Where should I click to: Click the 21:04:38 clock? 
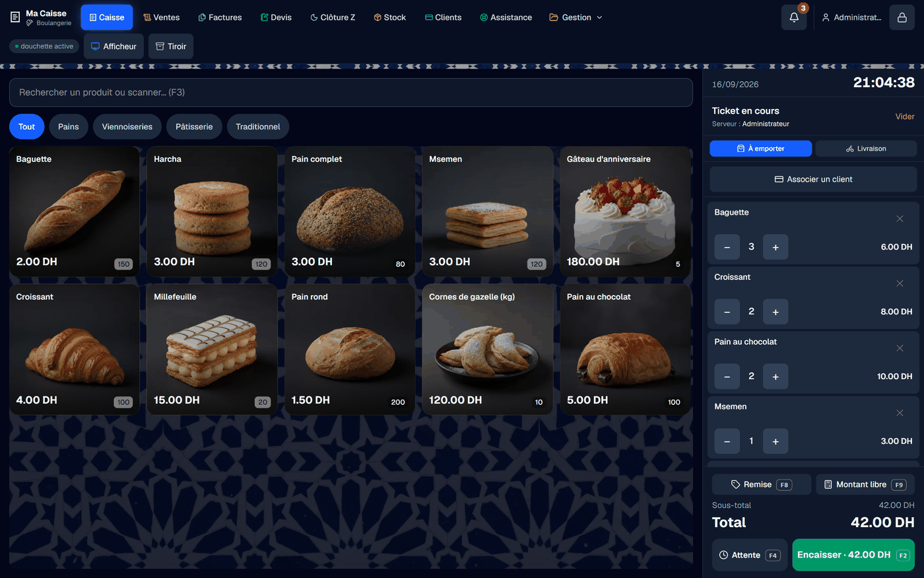(884, 83)
